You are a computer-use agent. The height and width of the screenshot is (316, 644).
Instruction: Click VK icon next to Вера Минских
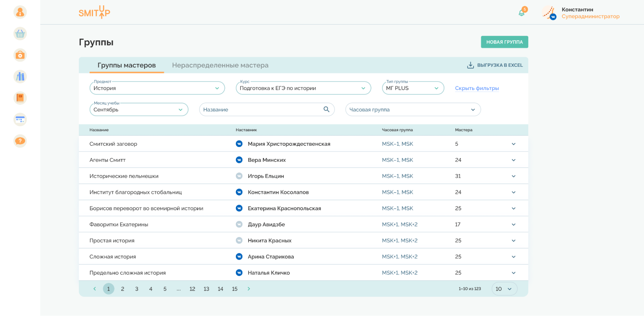coord(239,160)
